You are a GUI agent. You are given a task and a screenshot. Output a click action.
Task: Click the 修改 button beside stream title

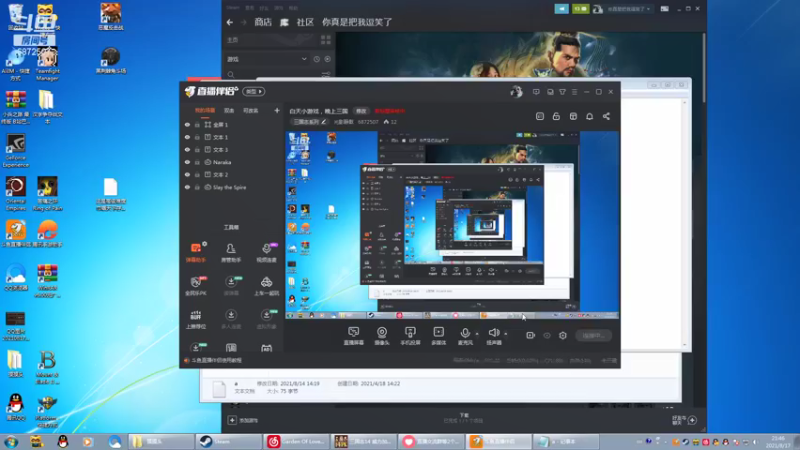point(361,111)
